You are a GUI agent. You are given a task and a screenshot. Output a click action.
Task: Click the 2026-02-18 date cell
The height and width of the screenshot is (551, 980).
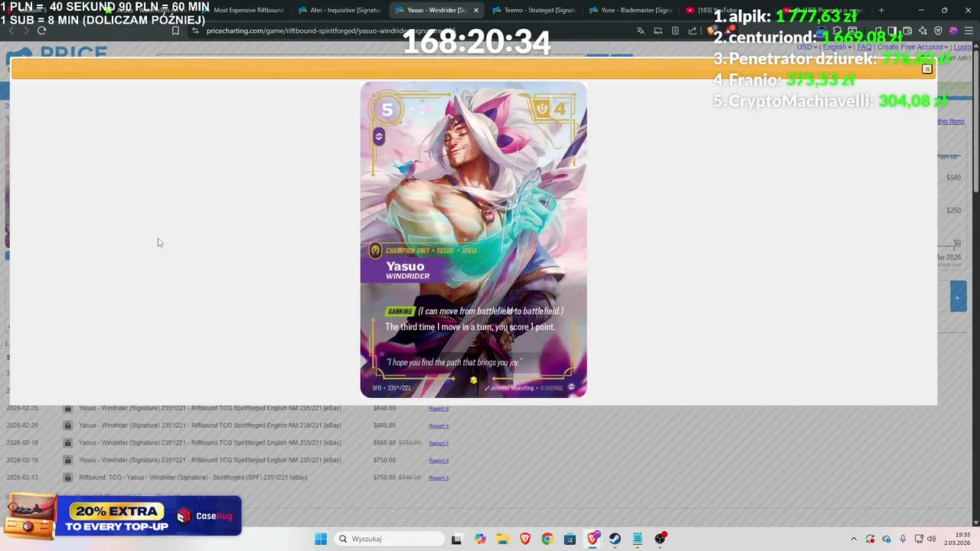[22, 442]
